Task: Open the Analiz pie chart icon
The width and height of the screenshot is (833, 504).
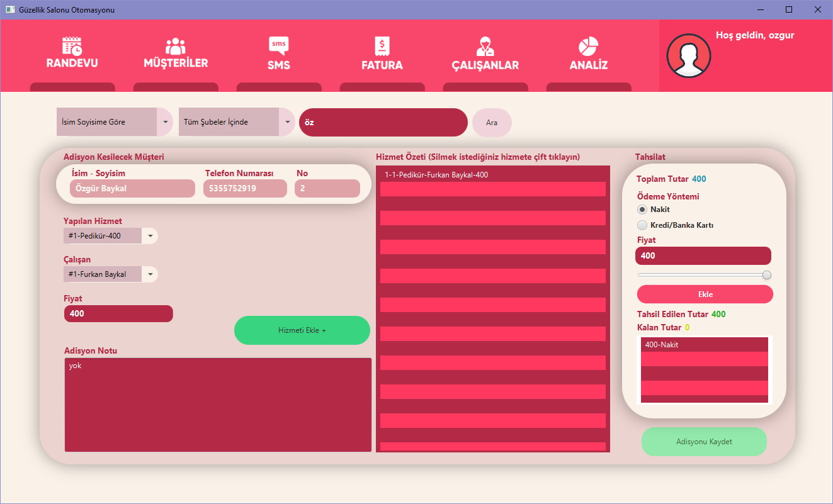Action: [588, 46]
